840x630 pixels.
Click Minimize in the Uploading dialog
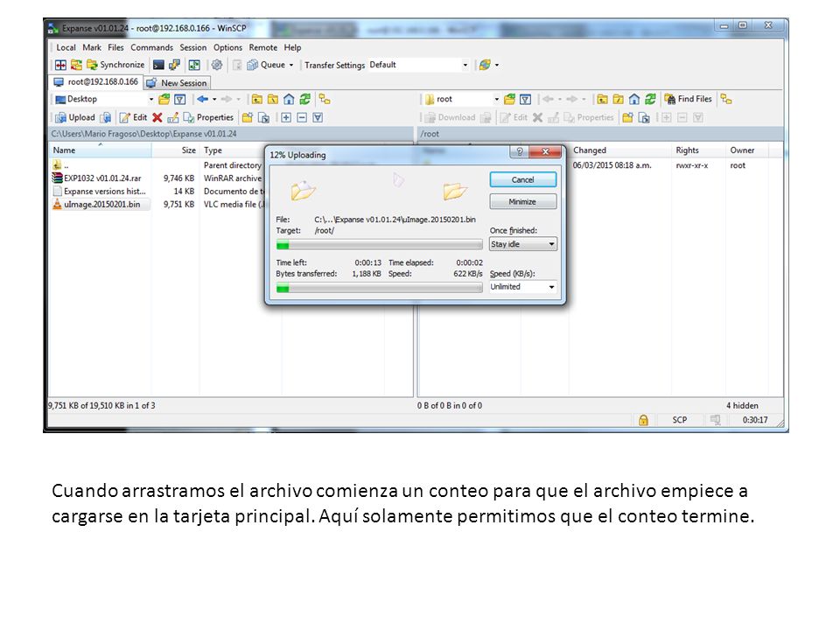coord(523,201)
